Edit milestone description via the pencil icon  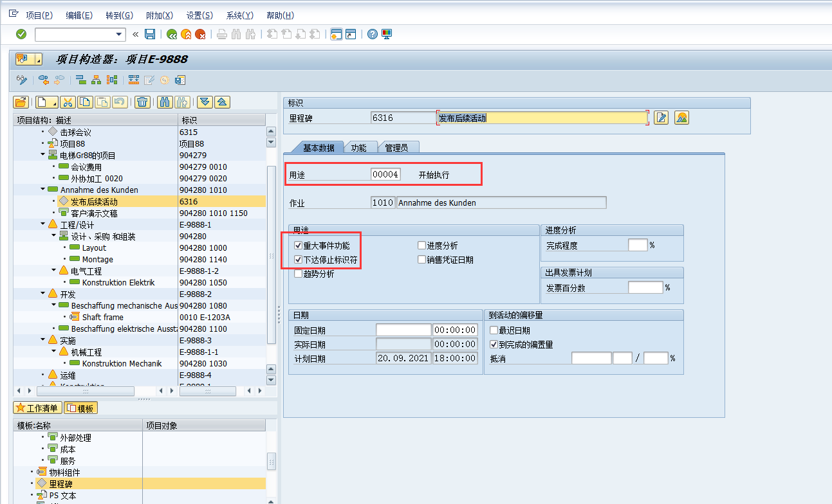[661, 117]
